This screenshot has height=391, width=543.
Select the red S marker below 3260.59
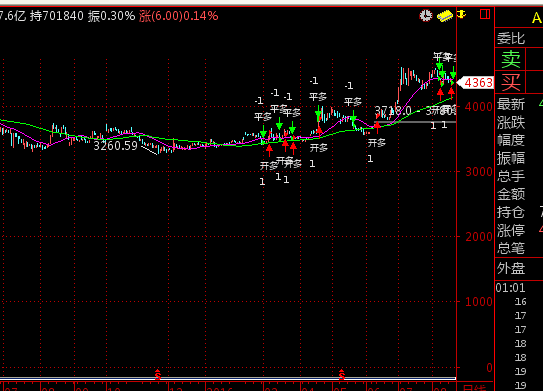[x=158, y=374]
